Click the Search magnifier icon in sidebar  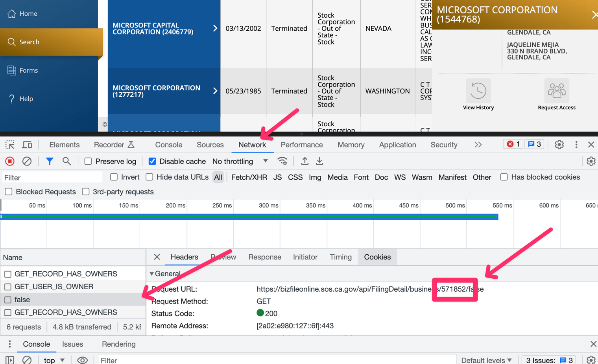[x=12, y=42]
